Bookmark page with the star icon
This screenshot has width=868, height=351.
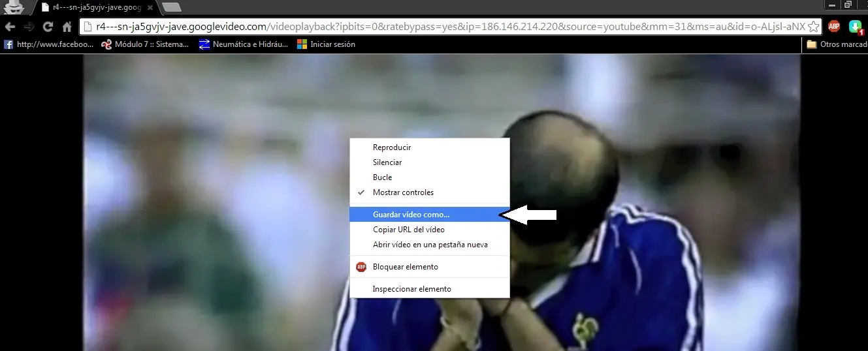tap(813, 27)
